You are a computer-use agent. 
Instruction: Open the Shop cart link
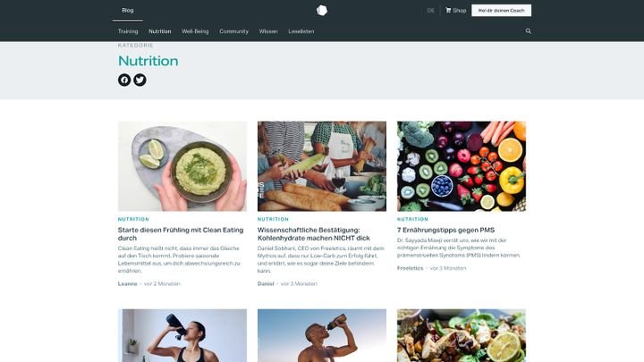456,10
